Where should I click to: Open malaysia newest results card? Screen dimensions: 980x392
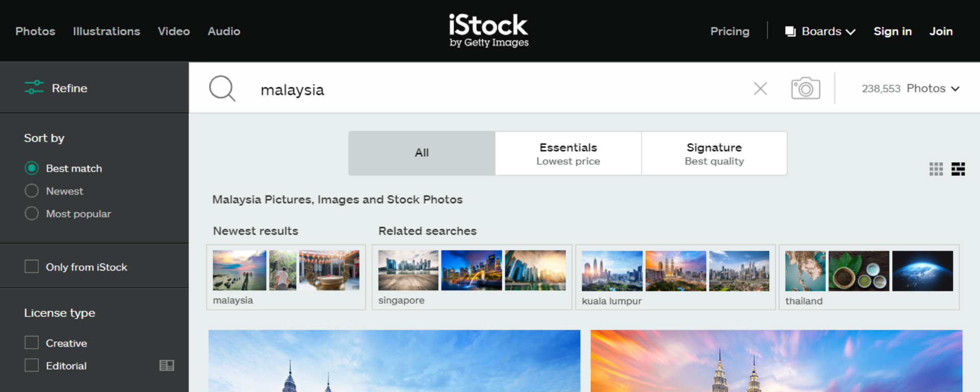(x=286, y=277)
